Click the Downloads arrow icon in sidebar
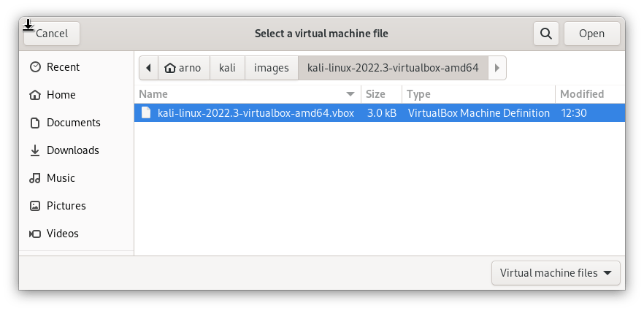The image size is (644, 311). [34, 150]
